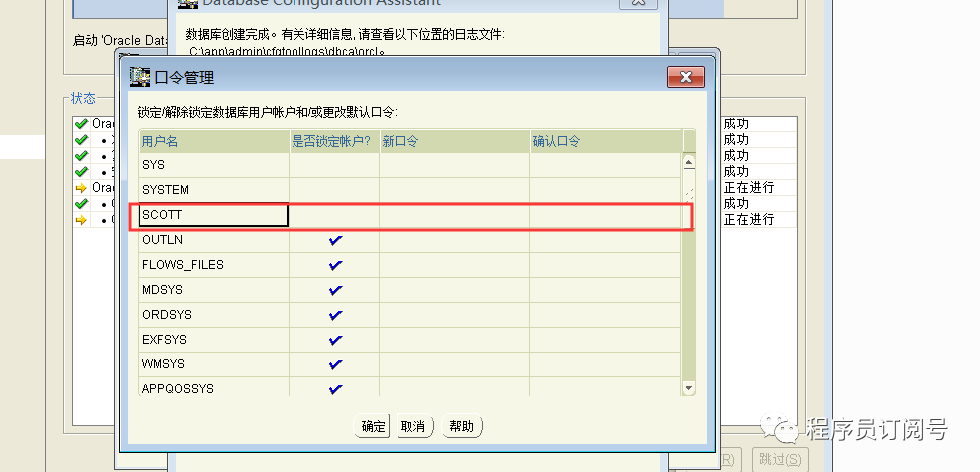
Task: Unlock the WMSYS account checkmark
Action: 335,364
